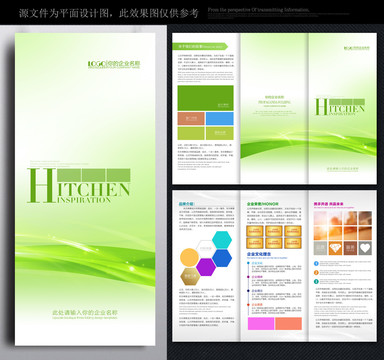
Task: Click the company name text at cover bottom
Action: [85, 314]
